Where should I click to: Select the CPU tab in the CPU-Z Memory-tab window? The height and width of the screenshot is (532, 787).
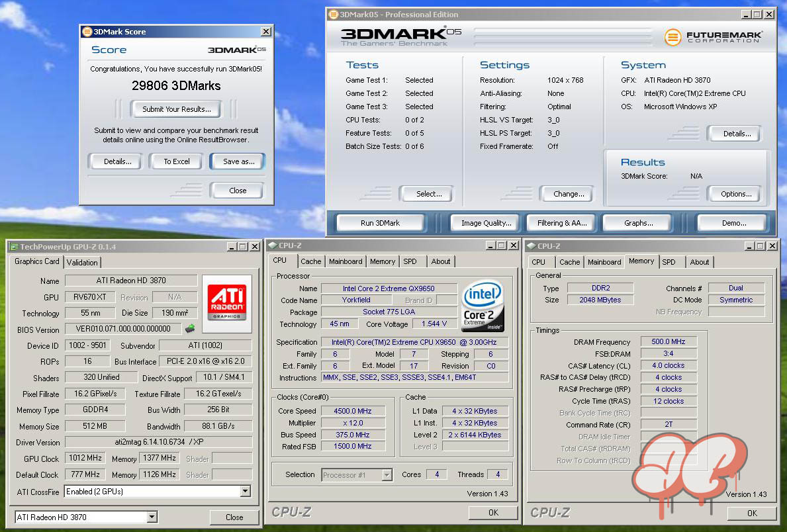[539, 262]
